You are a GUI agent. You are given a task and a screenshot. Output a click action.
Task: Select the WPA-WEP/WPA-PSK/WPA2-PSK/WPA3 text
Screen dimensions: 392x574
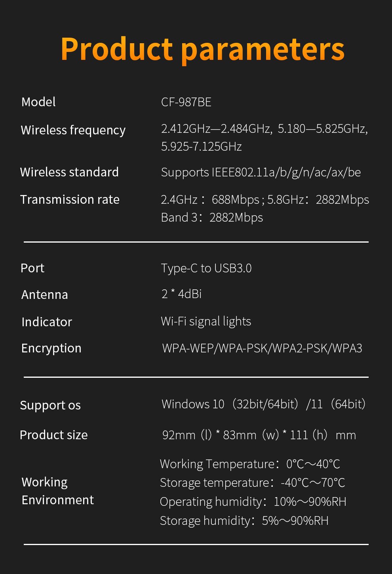click(x=262, y=348)
